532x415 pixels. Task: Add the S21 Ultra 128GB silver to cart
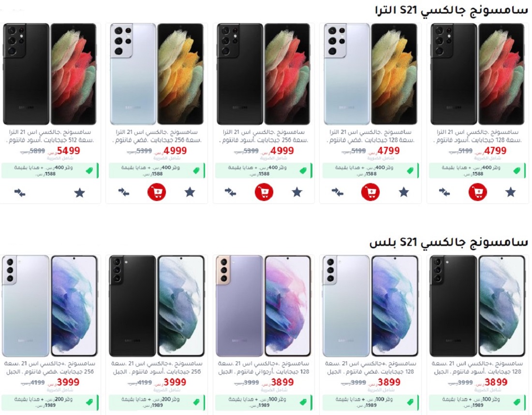[370, 192]
